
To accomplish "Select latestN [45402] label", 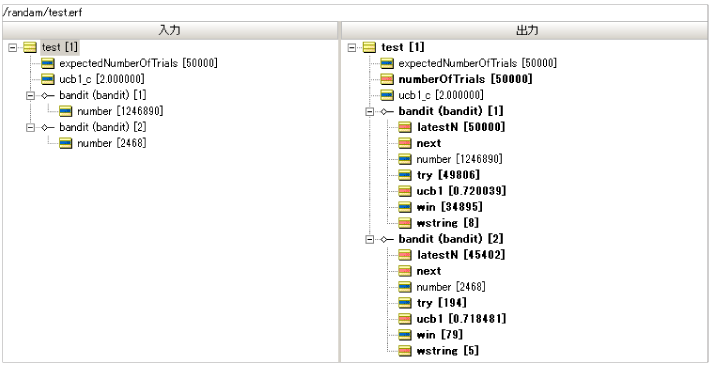I will point(461,255).
